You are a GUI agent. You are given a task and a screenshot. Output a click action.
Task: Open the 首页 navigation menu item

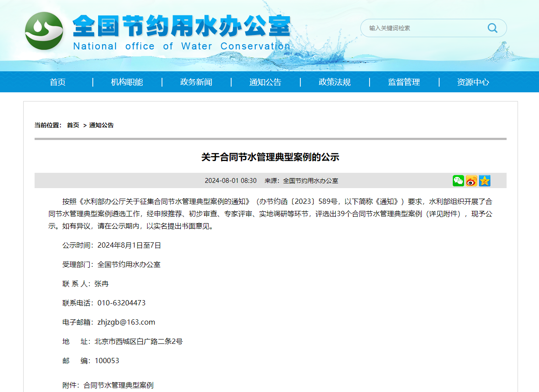pos(58,82)
